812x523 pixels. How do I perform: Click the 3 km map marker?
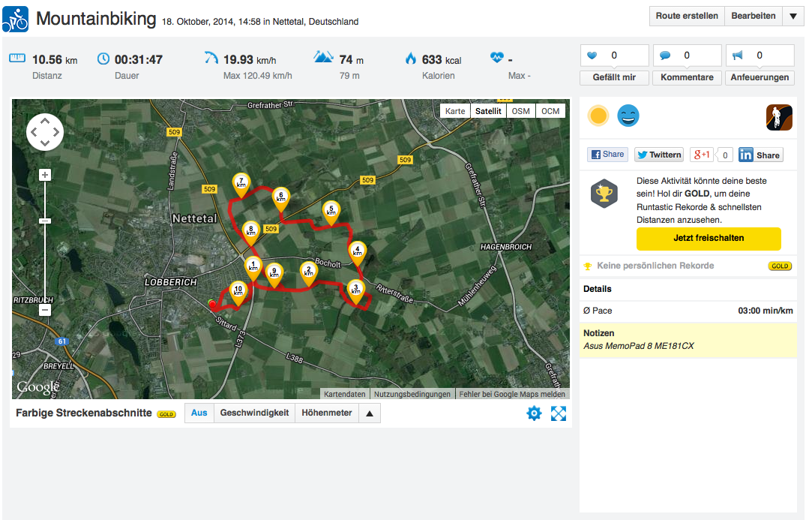[356, 291]
